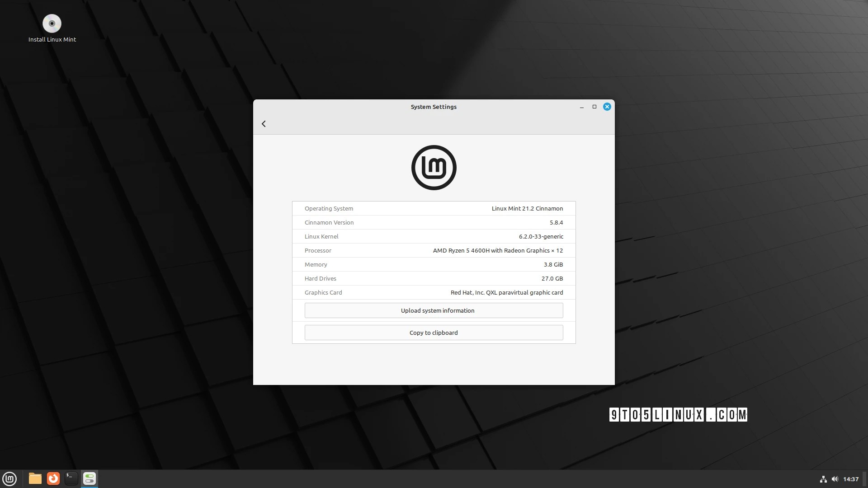This screenshot has height=488, width=868.
Task: Click Upload system information
Action: coord(434,310)
